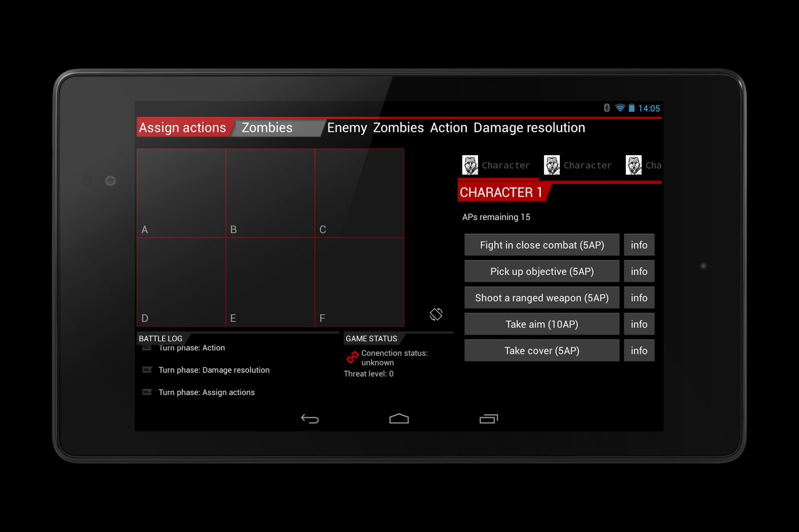Select the third character portrait icon
The image size is (799, 532).
click(x=634, y=165)
